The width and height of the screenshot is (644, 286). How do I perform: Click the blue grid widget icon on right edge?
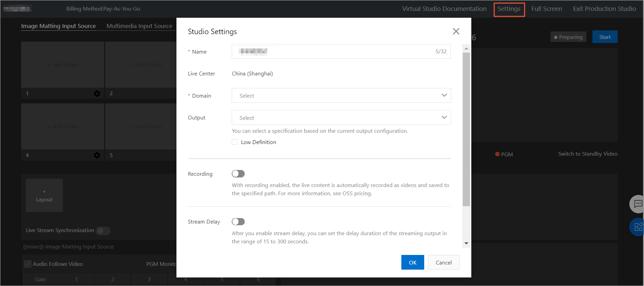(x=637, y=227)
